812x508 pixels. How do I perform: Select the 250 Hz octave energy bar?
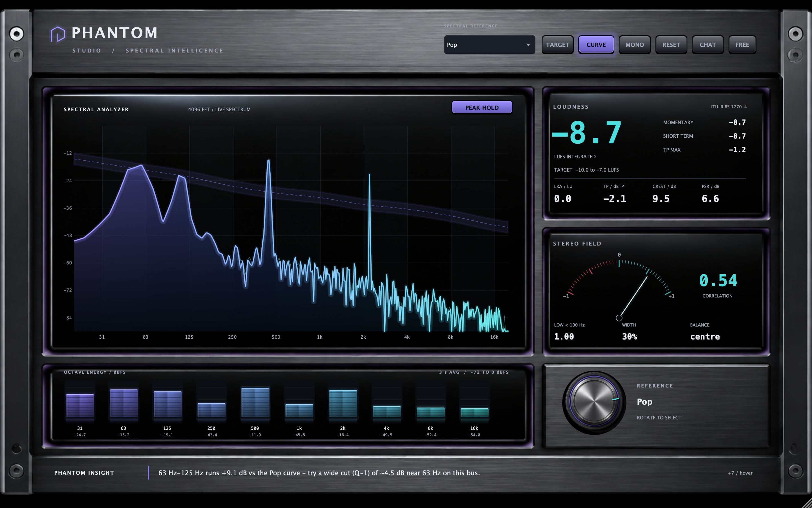tap(211, 410)
